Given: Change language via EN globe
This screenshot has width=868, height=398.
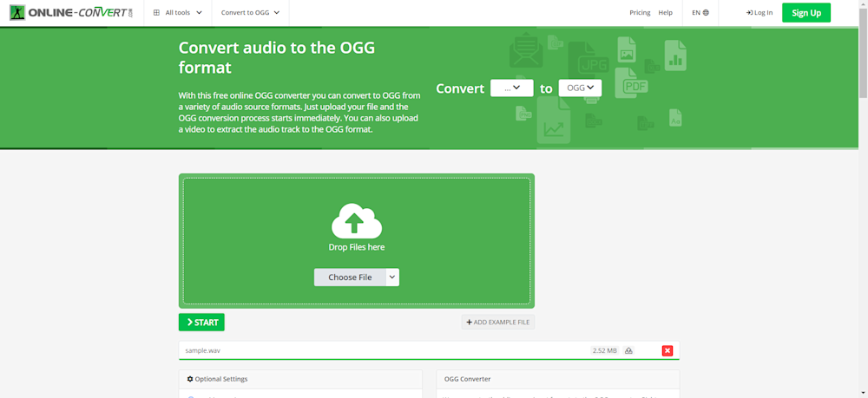Looking at the screenshot, I should pos(700,13).
